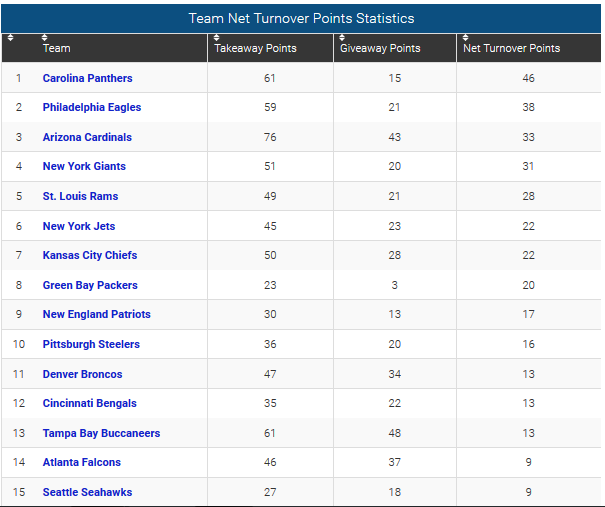Open Green Bay Packers team link

pos(90,285)
